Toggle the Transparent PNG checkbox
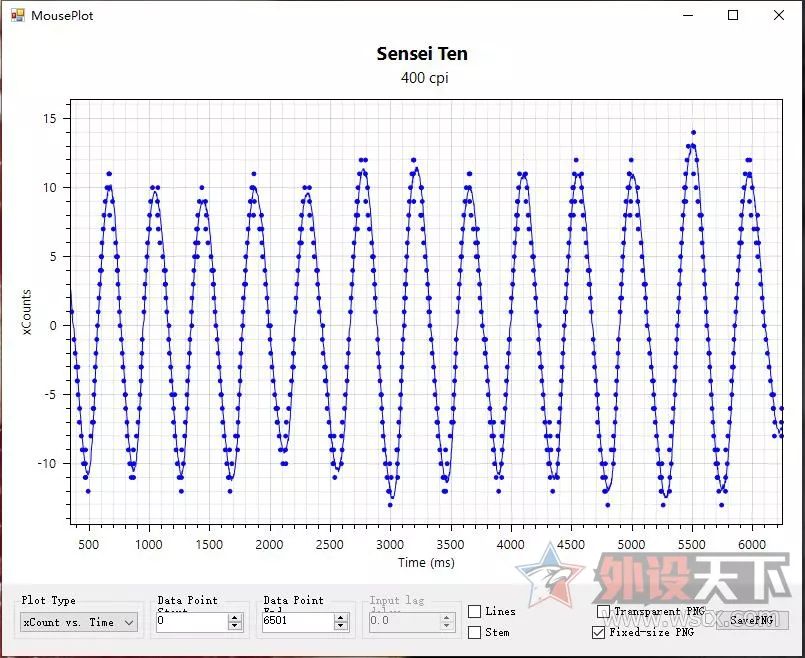The height and width of the screenshot is (658, 805). click(x=603, y=611)
